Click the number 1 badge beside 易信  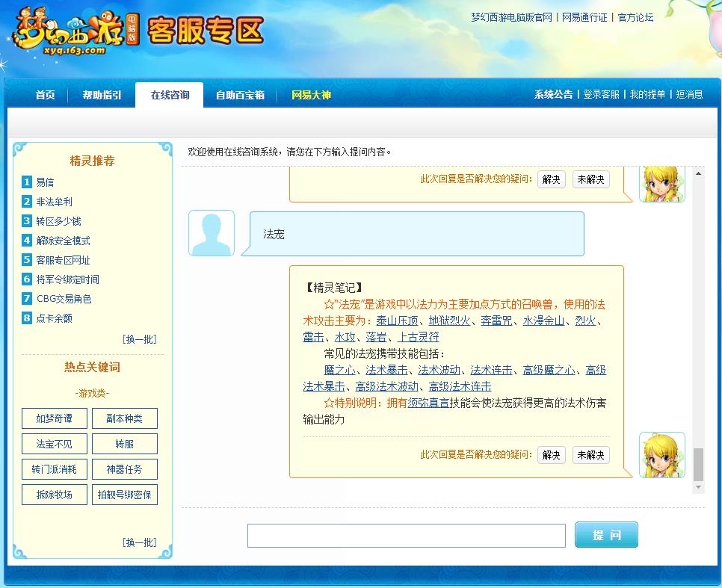(x=25, y=182)
